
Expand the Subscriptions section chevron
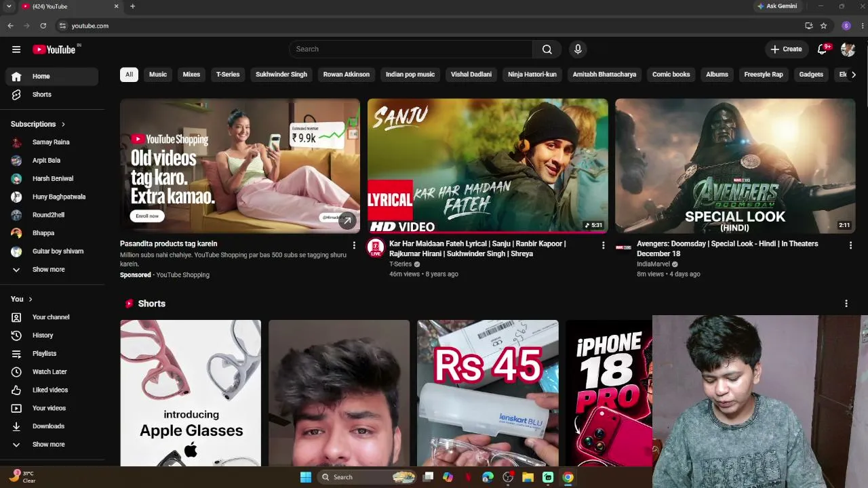point(63,124)
